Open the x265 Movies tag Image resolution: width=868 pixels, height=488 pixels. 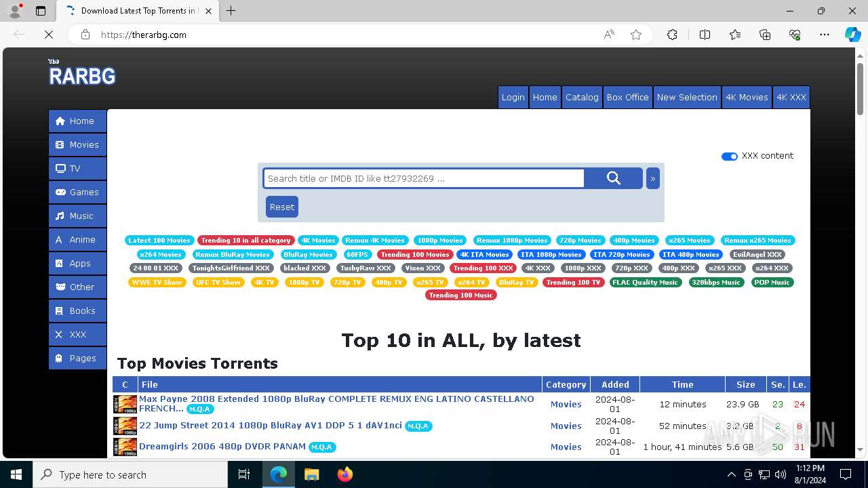tap(689, 240)
